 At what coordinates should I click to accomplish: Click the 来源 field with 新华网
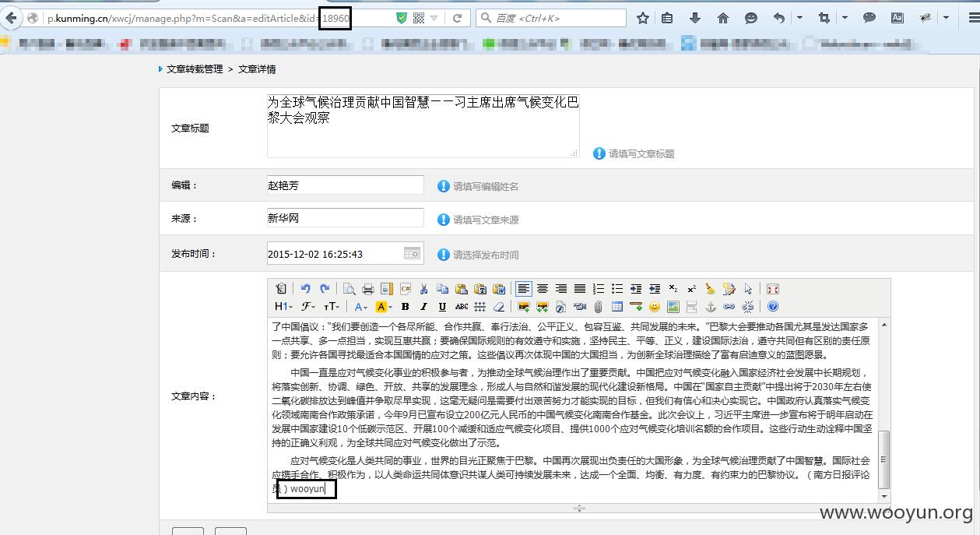click(x=346, y=218)
